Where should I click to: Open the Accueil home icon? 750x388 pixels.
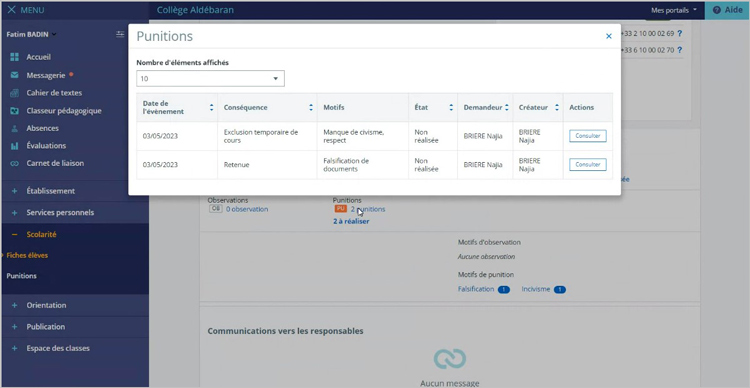tap(14, 57)
